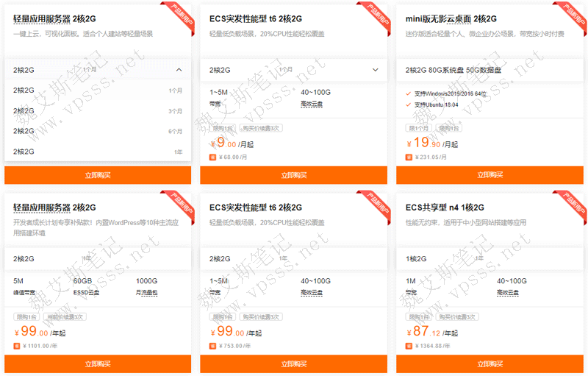
Task: Open the 2核2G 80G系统盘 50G数据盘 selector
Action: pos(490,70)
